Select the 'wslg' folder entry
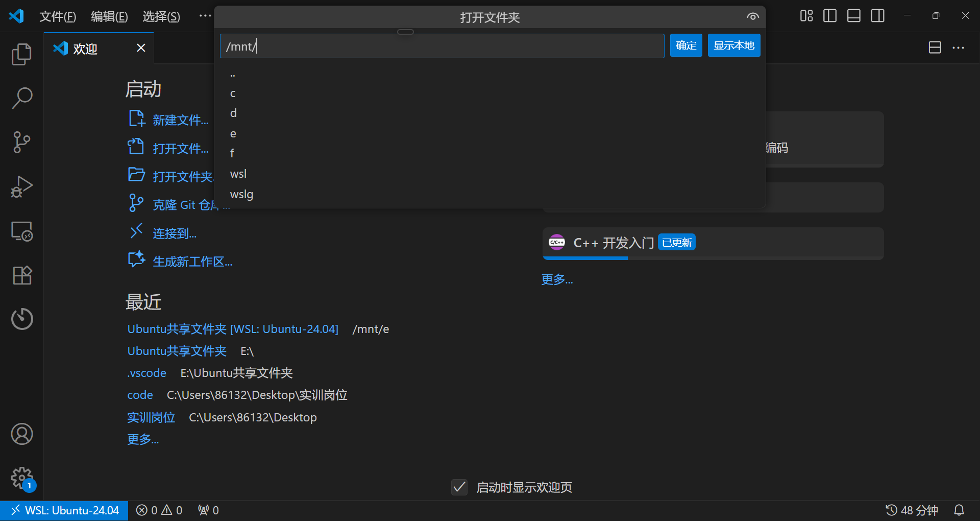The image size is (980, 521). (x=489, y=195)
